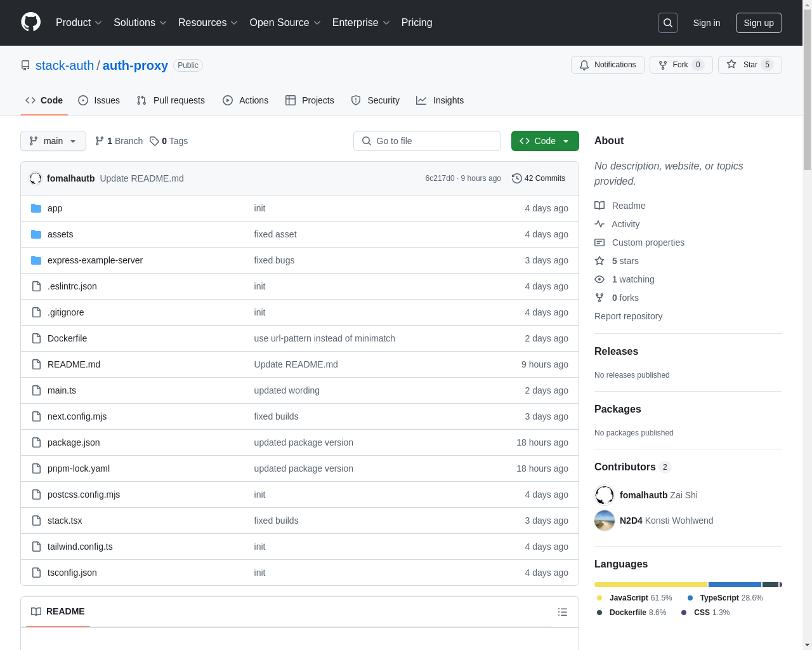Viewport: 812px width, 650px height.
Task: Switch to the Issues tab
Action: [99, 100]
